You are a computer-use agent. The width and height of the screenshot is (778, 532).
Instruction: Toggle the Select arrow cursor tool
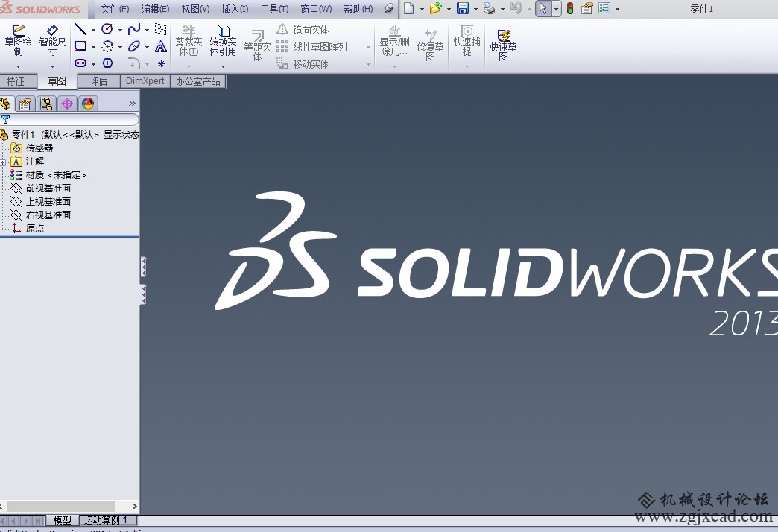tap(543, 8)
